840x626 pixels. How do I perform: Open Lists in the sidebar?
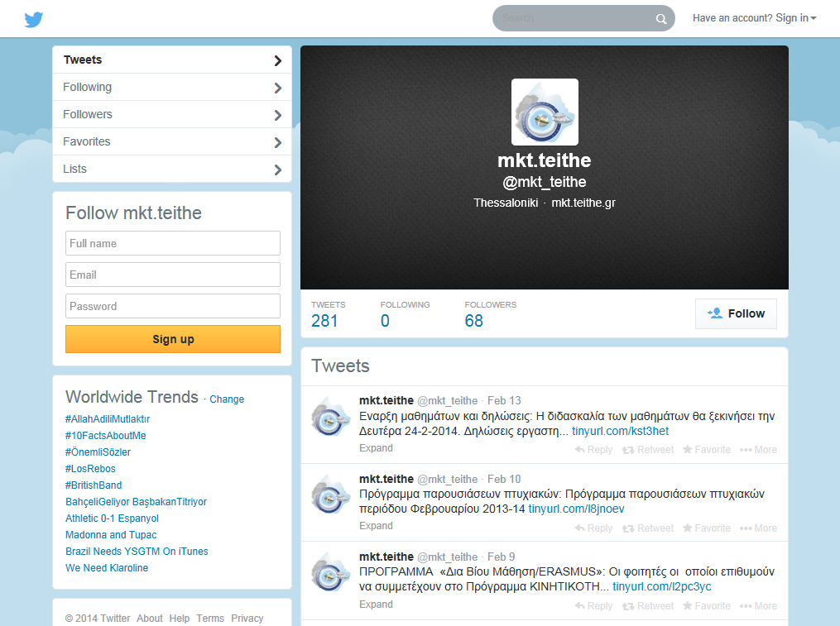[x=172, y=170]
